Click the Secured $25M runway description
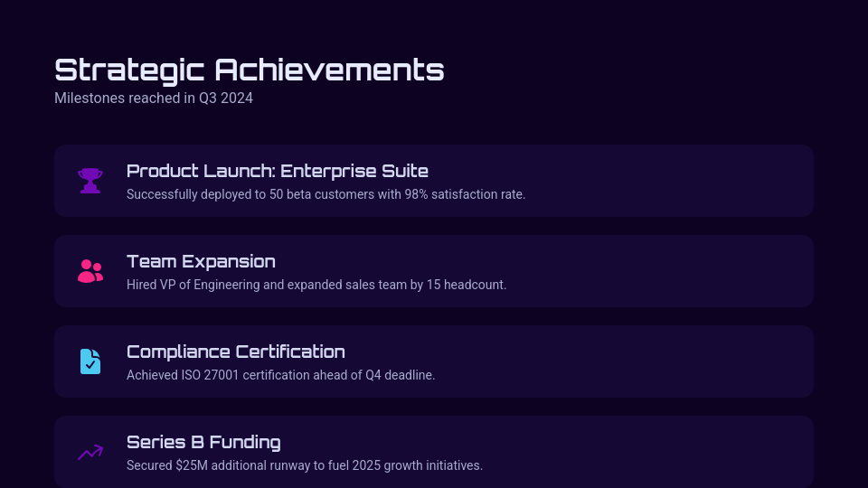The image size is (868, 488). click(304, 465)
